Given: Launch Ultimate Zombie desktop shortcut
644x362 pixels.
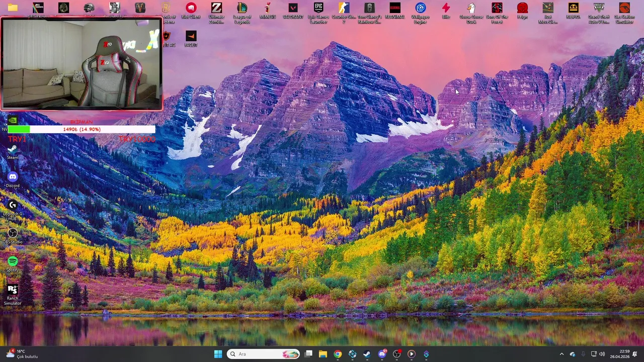Looking at the screenshot, I should click(216, 13).
